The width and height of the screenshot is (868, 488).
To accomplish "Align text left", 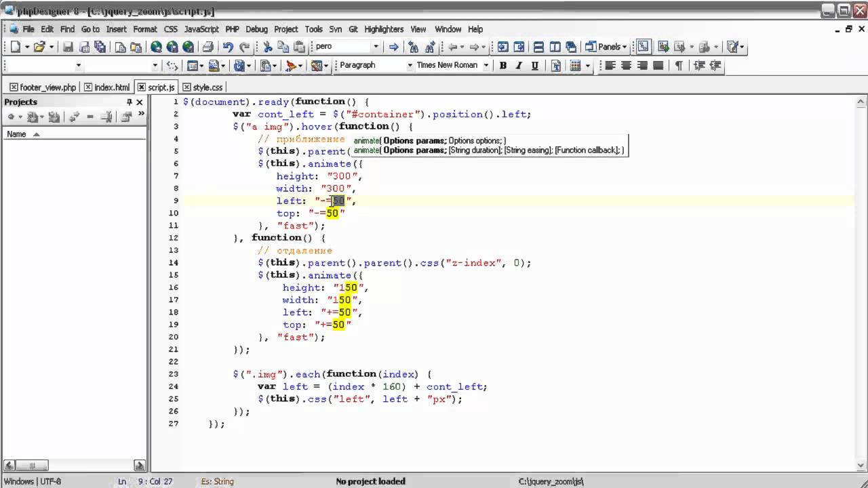I will (610, 65).
